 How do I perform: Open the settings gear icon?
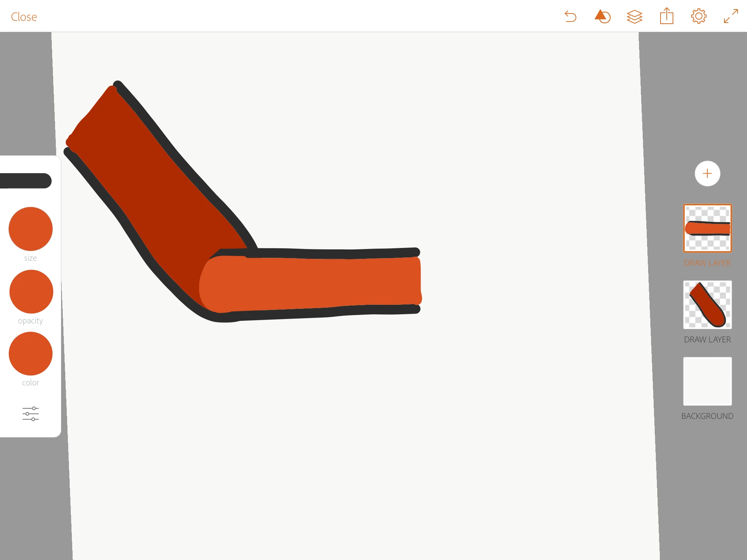point(698,17)
